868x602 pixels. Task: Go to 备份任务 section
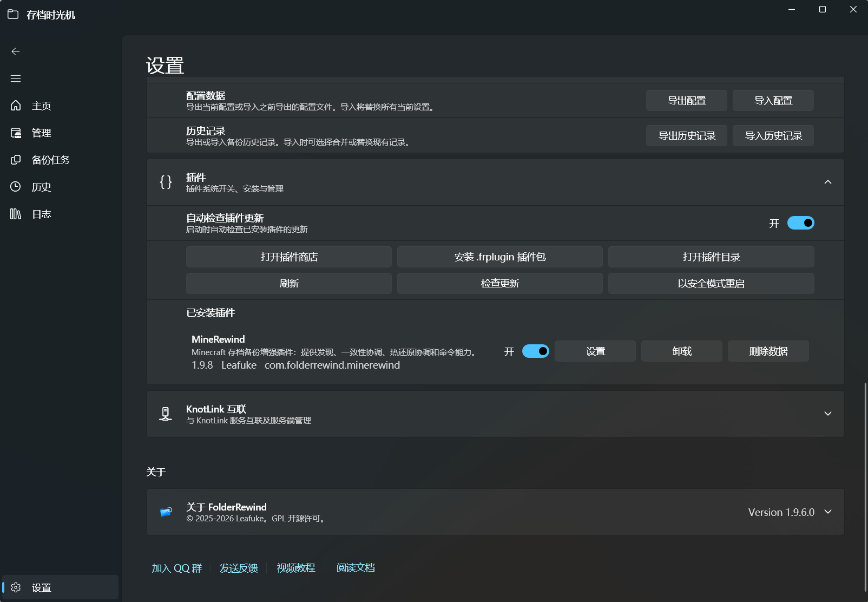click(x=60, y=160)
